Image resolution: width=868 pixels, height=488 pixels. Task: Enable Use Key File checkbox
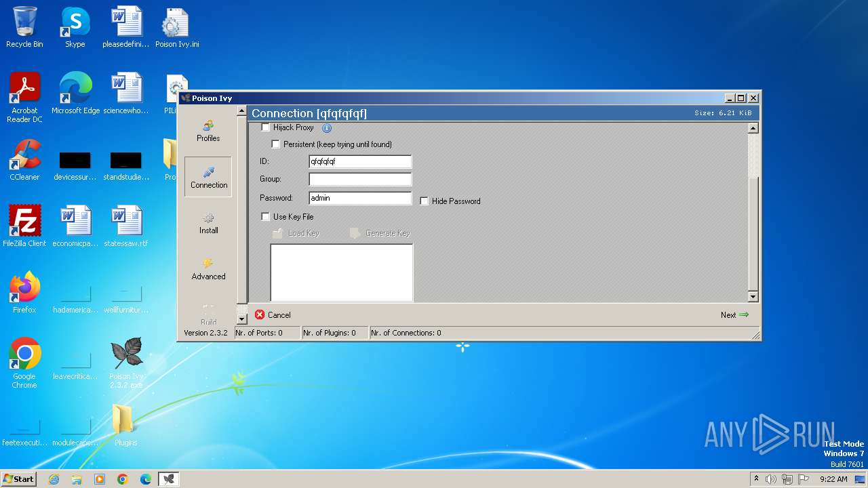click(x=266, y=217)
